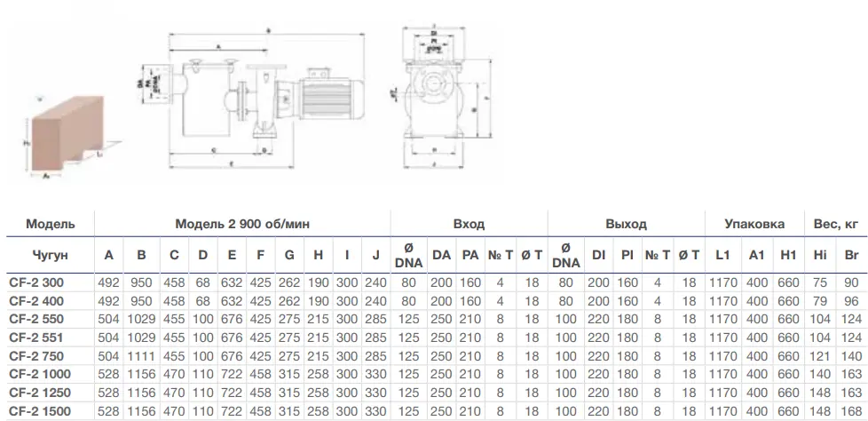The width and height of the screenshot is (868, 421).
Task: Click the Модель 2 900 об/мин header
Action: [x=242, y=225]
